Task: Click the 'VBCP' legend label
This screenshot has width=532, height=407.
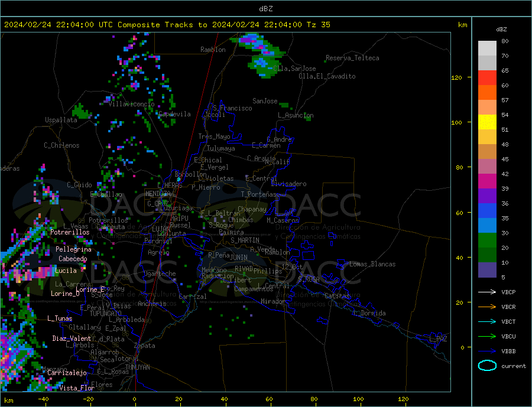Action: coord(508,292)
